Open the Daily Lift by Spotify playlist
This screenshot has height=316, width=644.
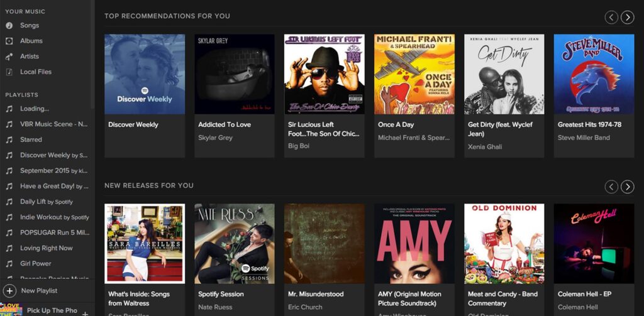click(x=47, y=202)
